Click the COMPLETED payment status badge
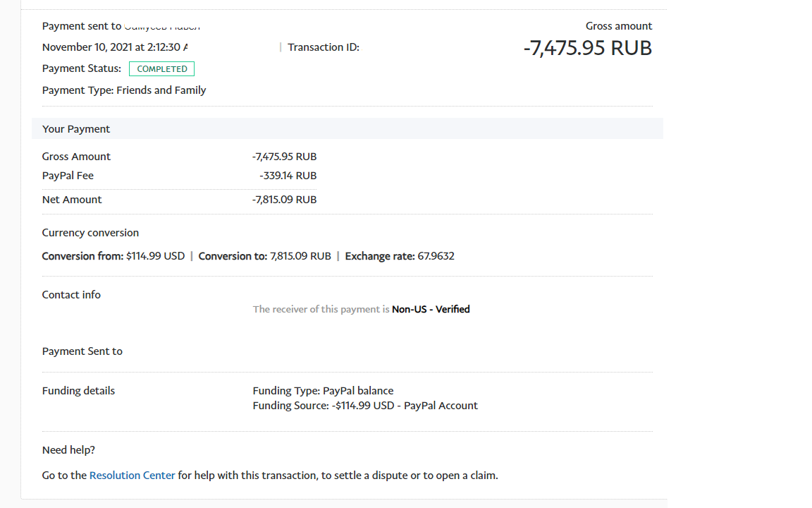This screenshot has height=508, width=812. coord(161,69)
